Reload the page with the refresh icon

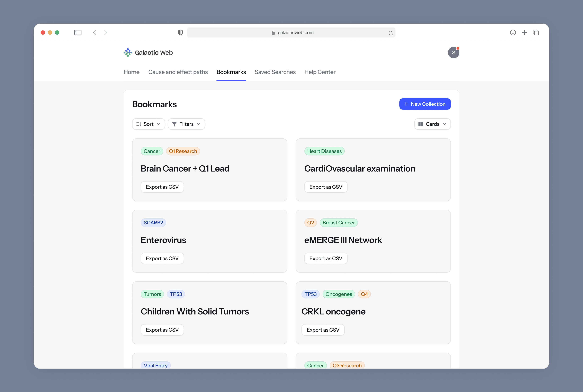tap(391, 33)
